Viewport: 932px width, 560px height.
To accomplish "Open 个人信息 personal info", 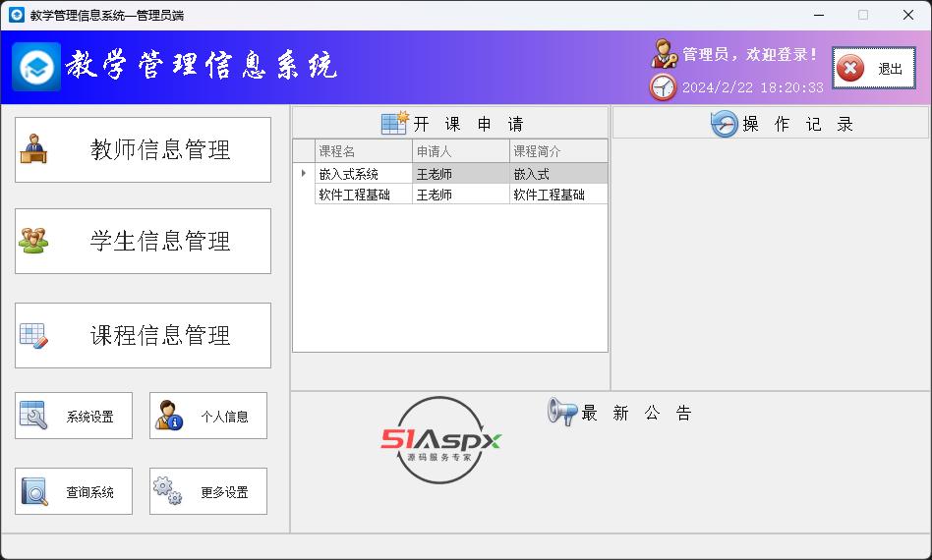I will tap(208, 416).
